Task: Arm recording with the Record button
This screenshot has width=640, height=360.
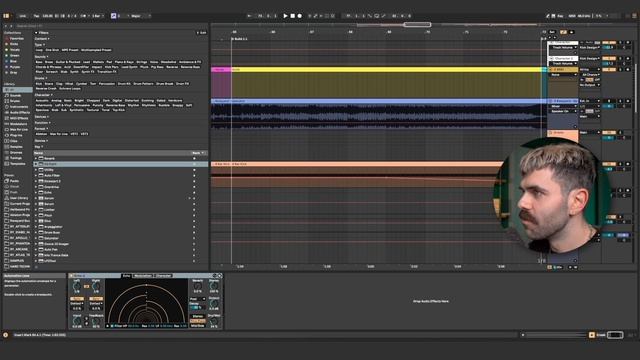Action: point(299,16)
